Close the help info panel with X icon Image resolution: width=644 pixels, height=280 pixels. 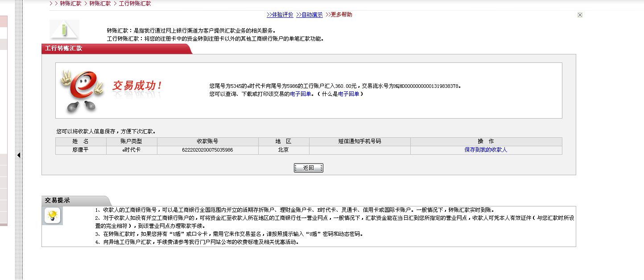[x=580, y=15]
